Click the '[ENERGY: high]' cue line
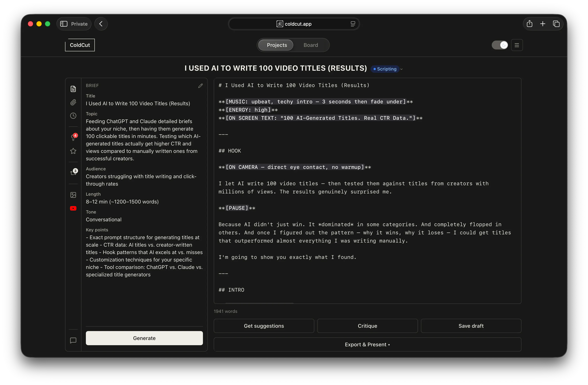Screen dimensions: 588x385 coord(248,110)
